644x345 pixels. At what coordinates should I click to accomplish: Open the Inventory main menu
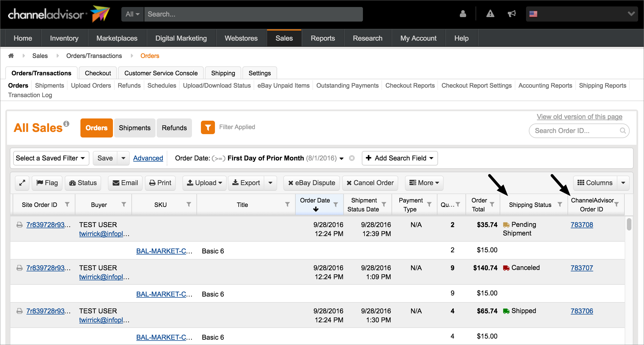coord(64,38)
